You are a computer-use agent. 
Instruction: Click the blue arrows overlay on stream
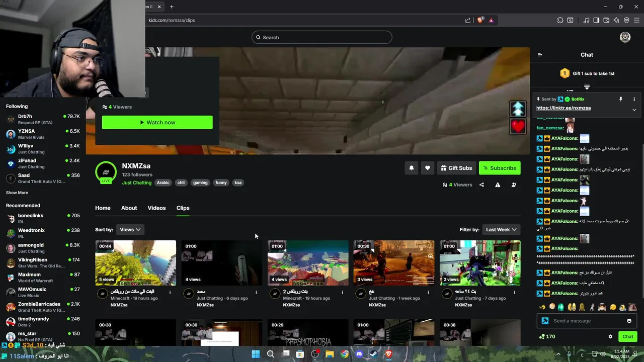(x=518, y=109)
